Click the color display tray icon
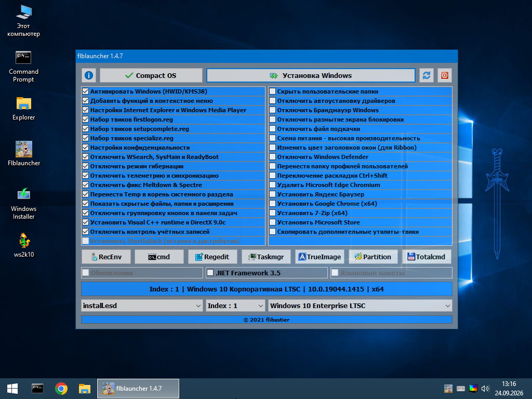This screenshot has width=532, height=399. [x=473, y=389]
